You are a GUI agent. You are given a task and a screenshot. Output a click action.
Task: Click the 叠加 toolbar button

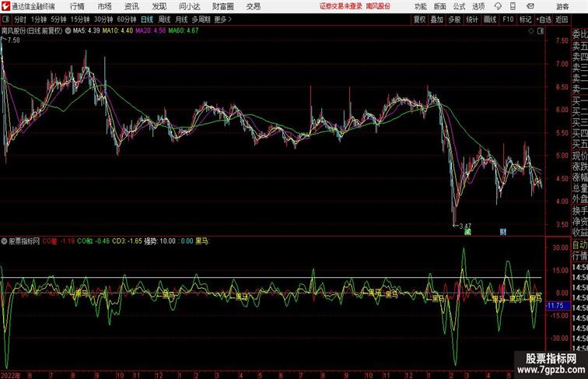tap(436, 19)
